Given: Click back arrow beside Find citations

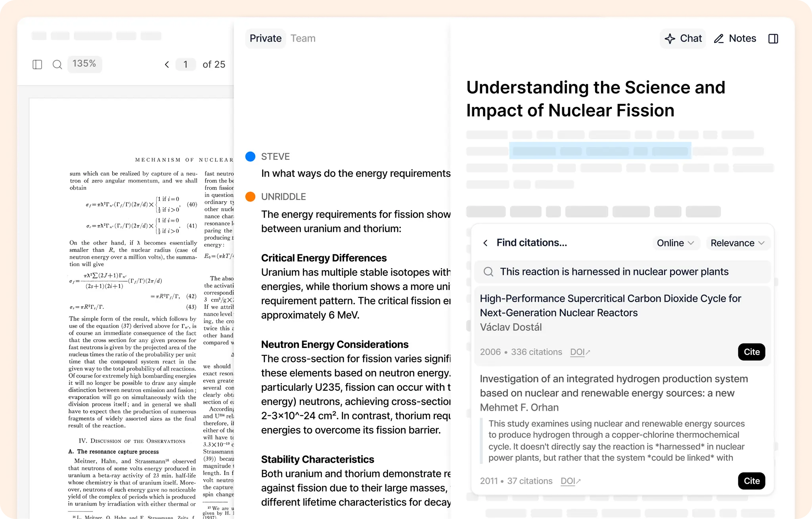Looking at the screenshot, I should click(x=485, y=243).
